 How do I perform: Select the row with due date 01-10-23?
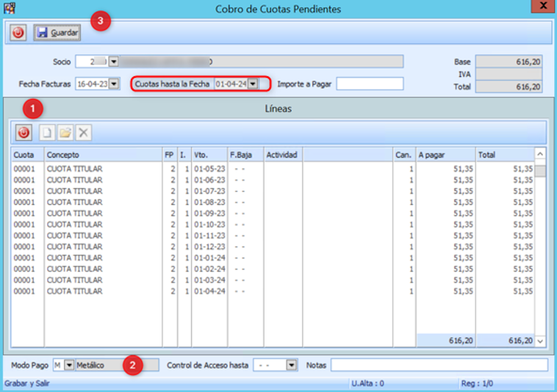click(x=273, y=225)
